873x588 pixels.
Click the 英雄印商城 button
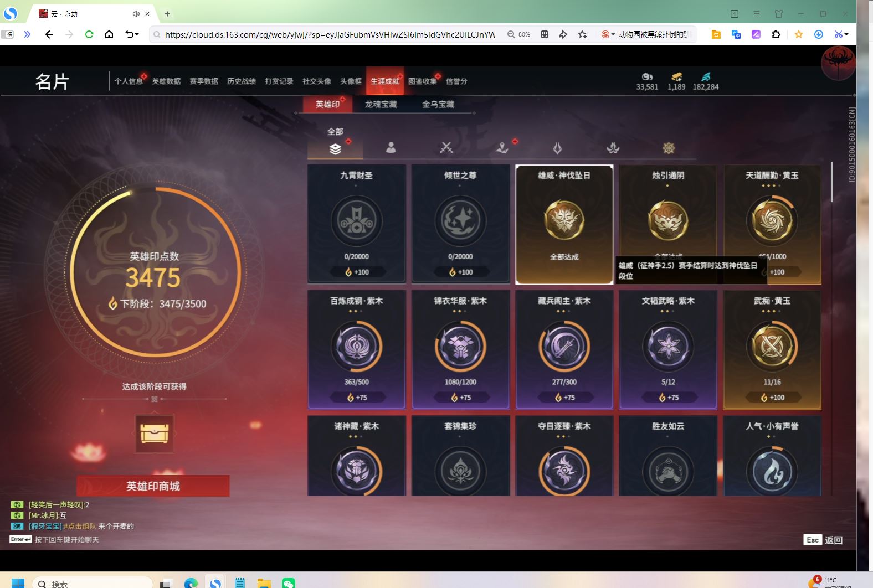153,486
